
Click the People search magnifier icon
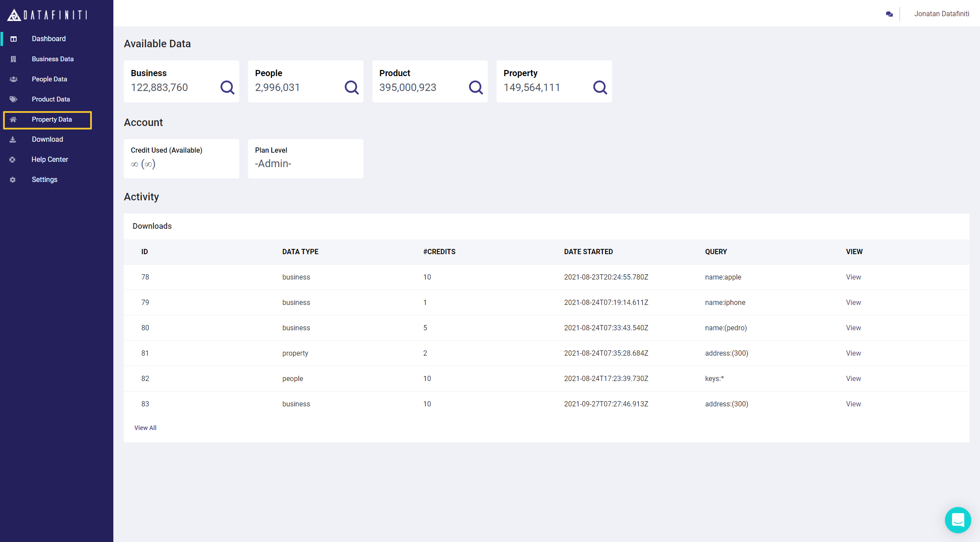[x=351, y=87]
